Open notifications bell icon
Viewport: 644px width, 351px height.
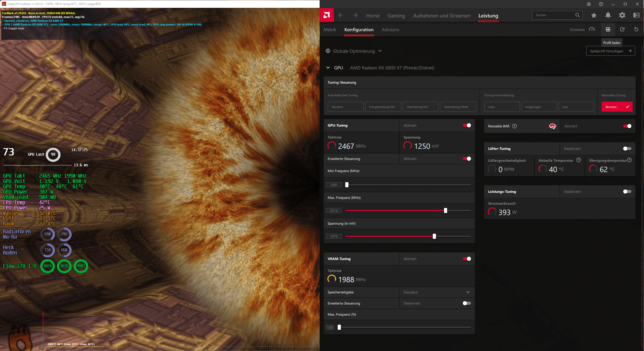click(608, 15)
